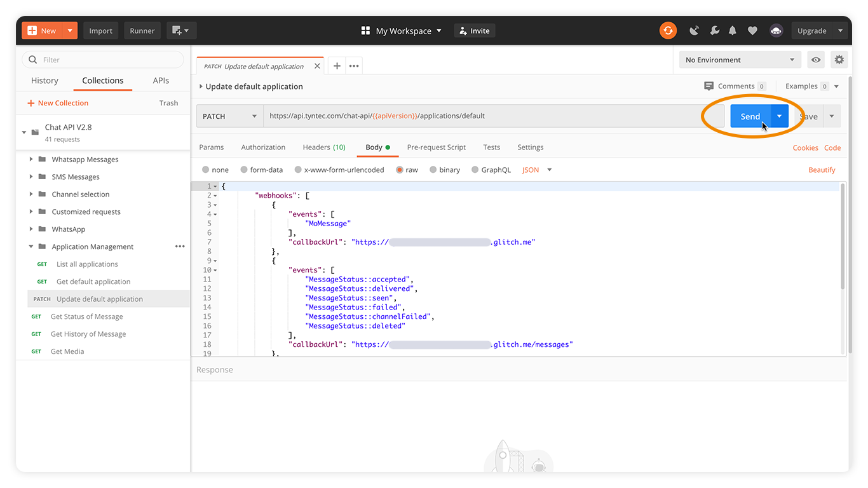
Task: Open the Cookies link
Action: point(805,147)
